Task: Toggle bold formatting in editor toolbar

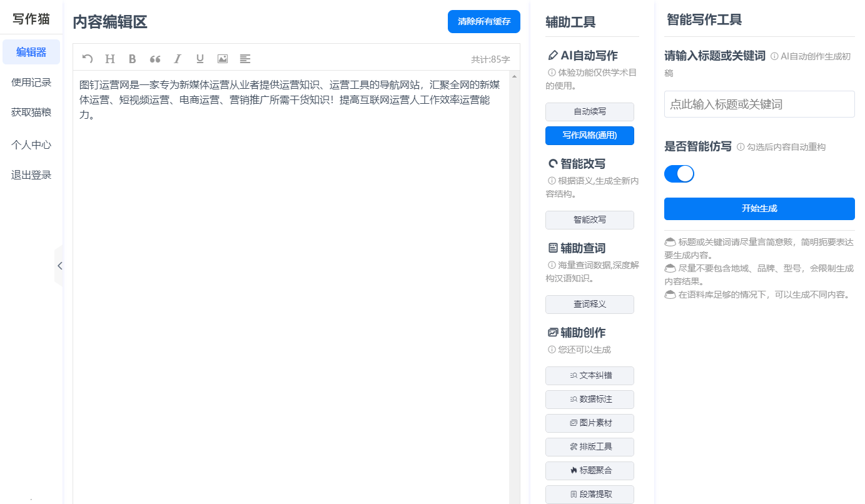Action: 132,59
